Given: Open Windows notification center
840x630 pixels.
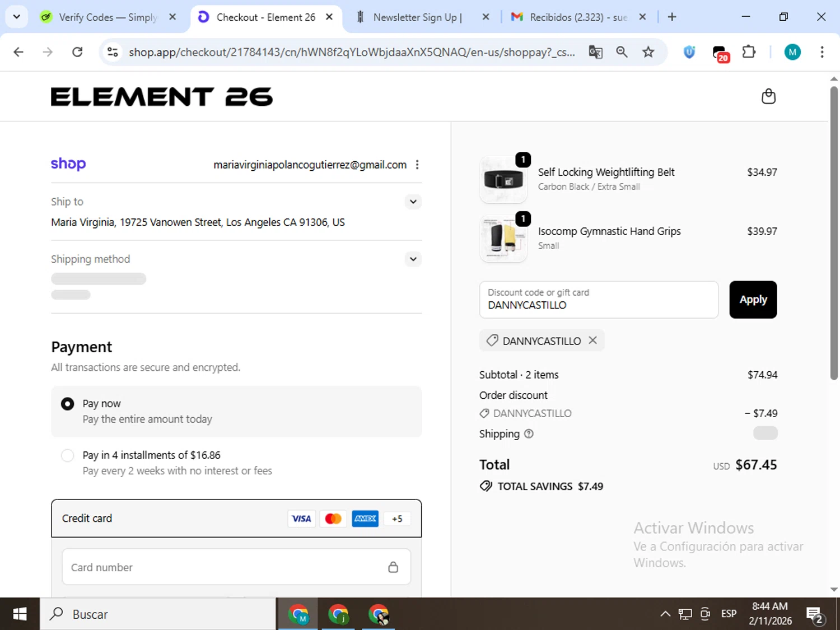Looking at the screenshot, I should [815, 615].
